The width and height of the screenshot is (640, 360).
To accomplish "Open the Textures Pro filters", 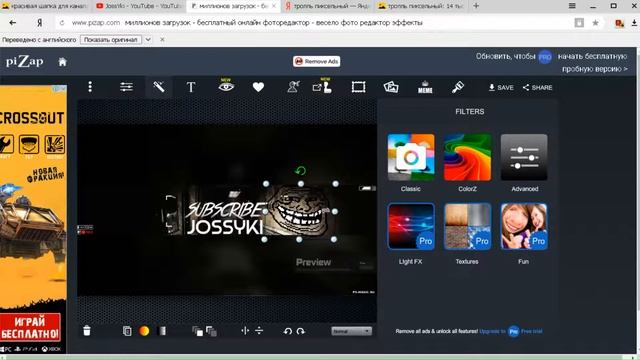I will point(467,227).
